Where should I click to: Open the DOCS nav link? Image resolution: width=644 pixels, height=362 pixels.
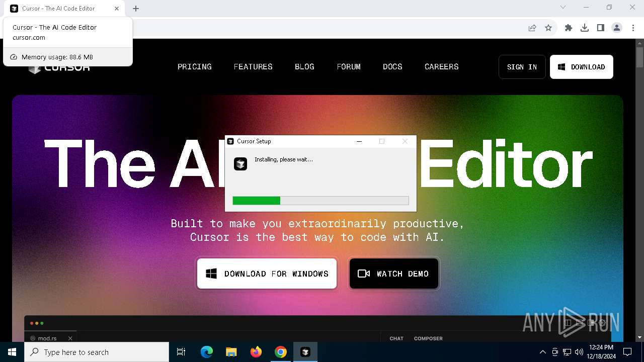(392, 67)
